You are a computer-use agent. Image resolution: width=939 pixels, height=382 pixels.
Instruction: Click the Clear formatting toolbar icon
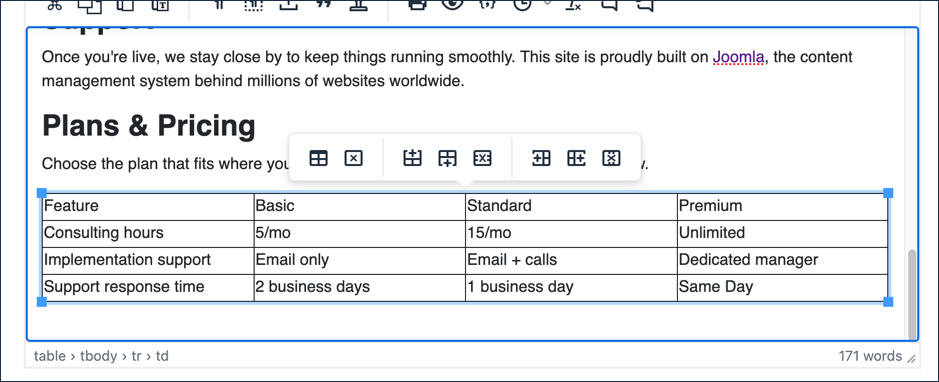[x=573, y=5]
